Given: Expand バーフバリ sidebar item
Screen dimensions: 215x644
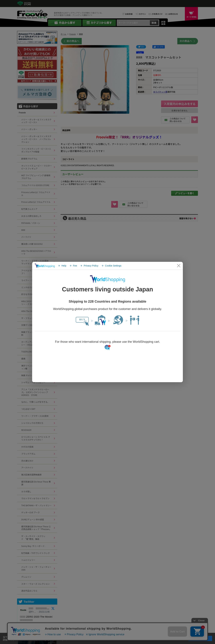Looking at the screenshot, I should [x=37, y=237].
